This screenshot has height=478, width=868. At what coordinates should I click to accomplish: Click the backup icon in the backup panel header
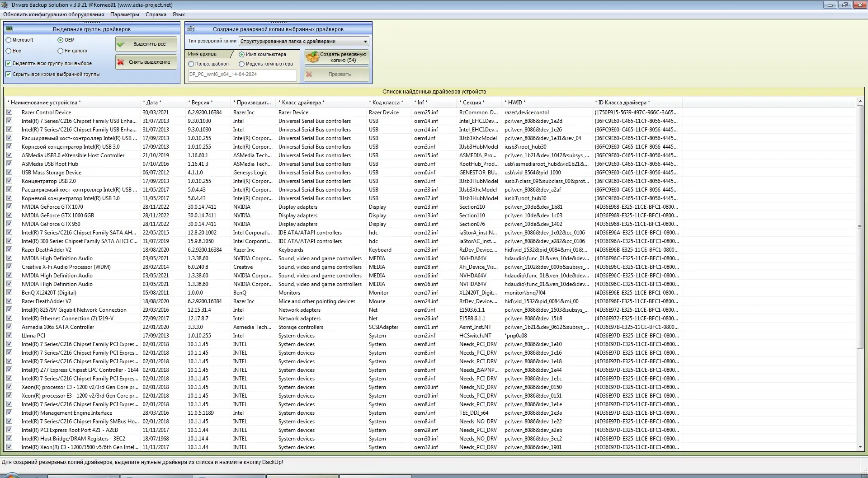click(191, 29)
